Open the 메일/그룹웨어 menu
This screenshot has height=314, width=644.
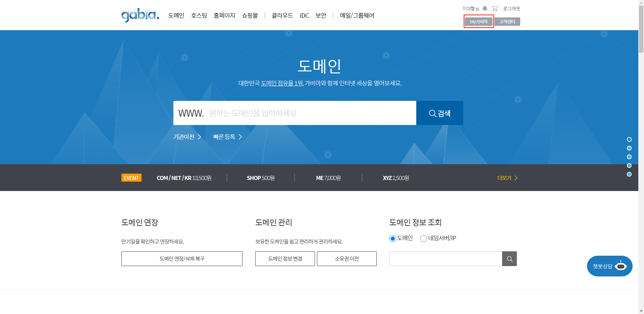[357, 15]
